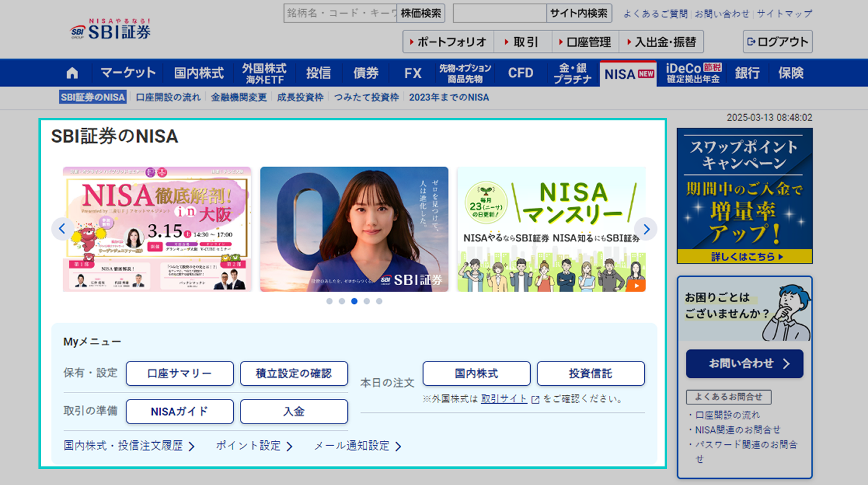This screenshot has height=485, width=868.
Task: Click the SBI証券 logo
Action: [x=110, y=30]
